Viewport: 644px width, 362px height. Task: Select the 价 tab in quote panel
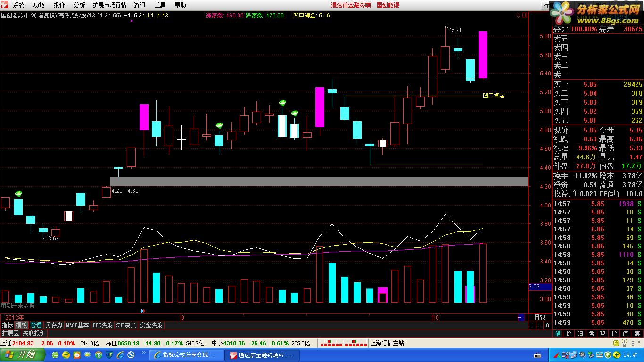click(x=569, y=333)
